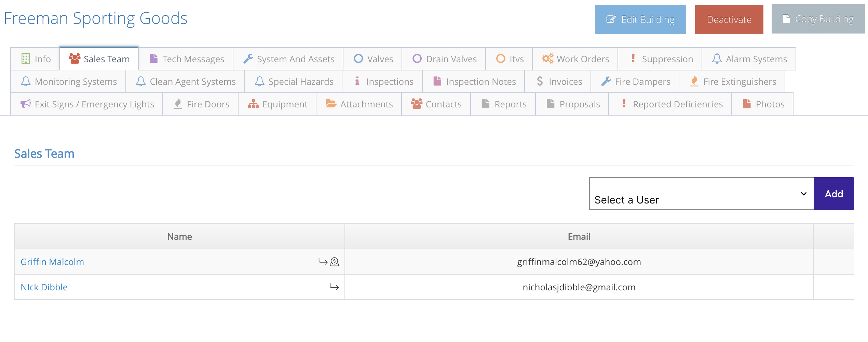Click the Edit Building button
This screenshot has height=342, width=868.
coord(640,19)
